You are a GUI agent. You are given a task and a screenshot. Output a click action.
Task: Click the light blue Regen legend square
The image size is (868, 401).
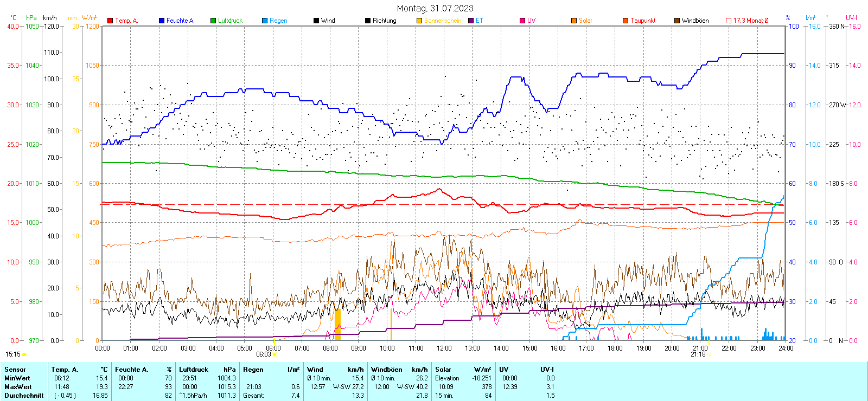265,21
